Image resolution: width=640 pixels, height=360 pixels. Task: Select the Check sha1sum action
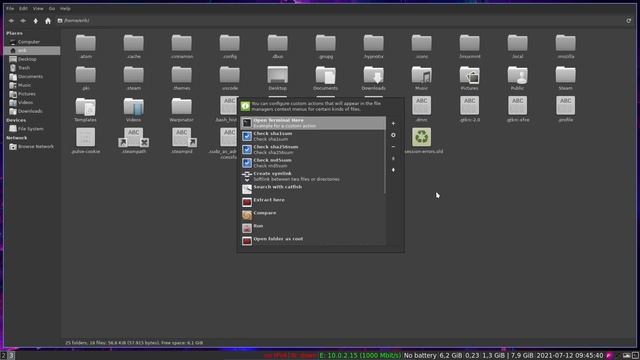[x=313, y=136]
